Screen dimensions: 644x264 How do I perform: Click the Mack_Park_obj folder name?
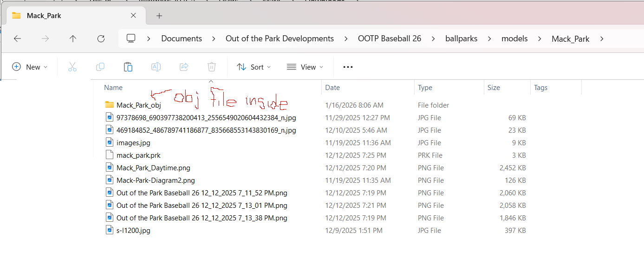click(x=139, y=105)
